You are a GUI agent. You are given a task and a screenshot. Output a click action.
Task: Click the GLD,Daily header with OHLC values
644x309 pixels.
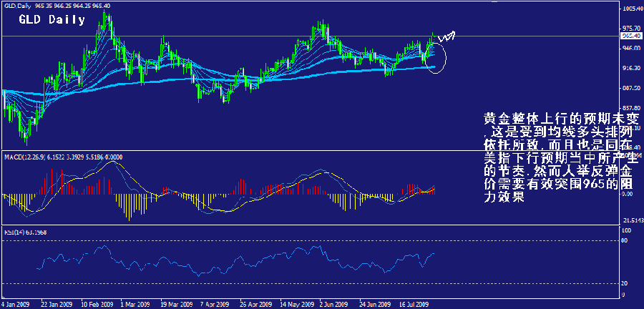[58, 6]
